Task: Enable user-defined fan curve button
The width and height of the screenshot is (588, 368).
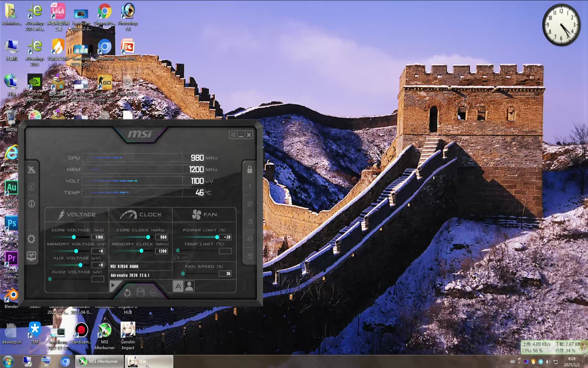Action: (x=189, y=287)
